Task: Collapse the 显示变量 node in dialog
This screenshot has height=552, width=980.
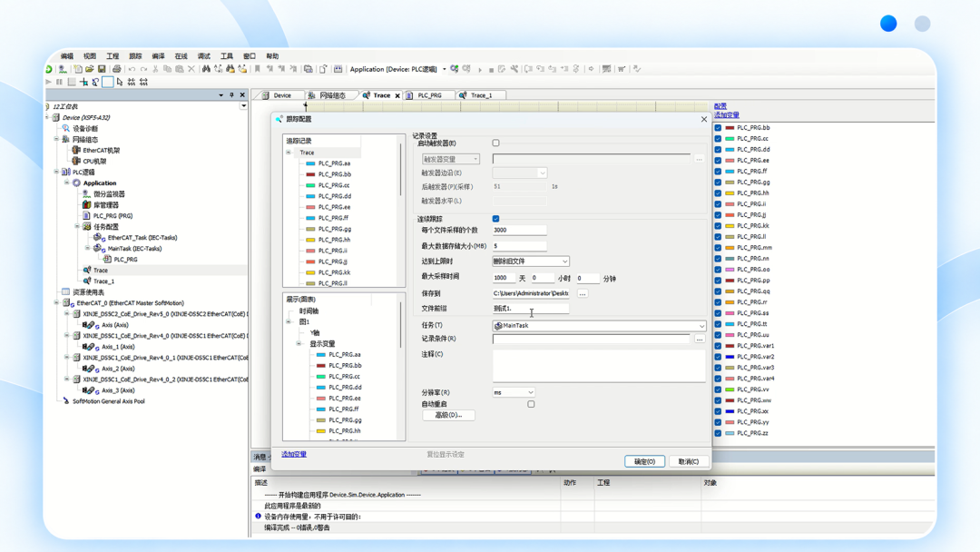Action: [x=299, y=344]
